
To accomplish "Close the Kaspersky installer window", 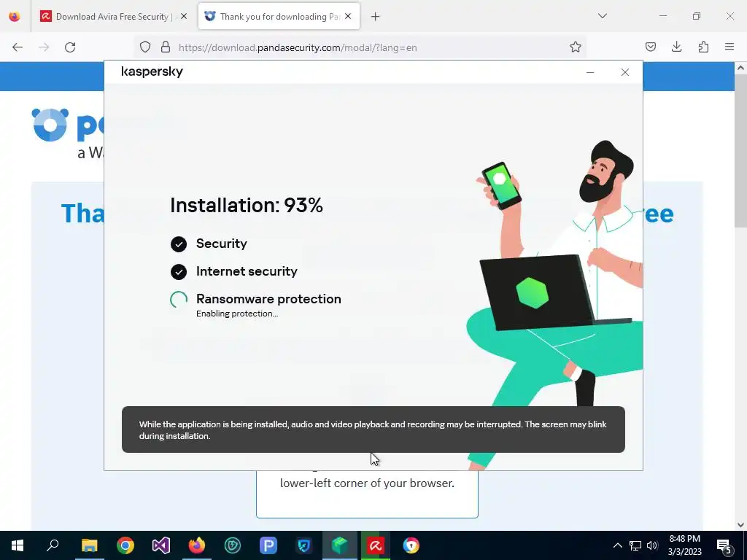I will 625,72.
